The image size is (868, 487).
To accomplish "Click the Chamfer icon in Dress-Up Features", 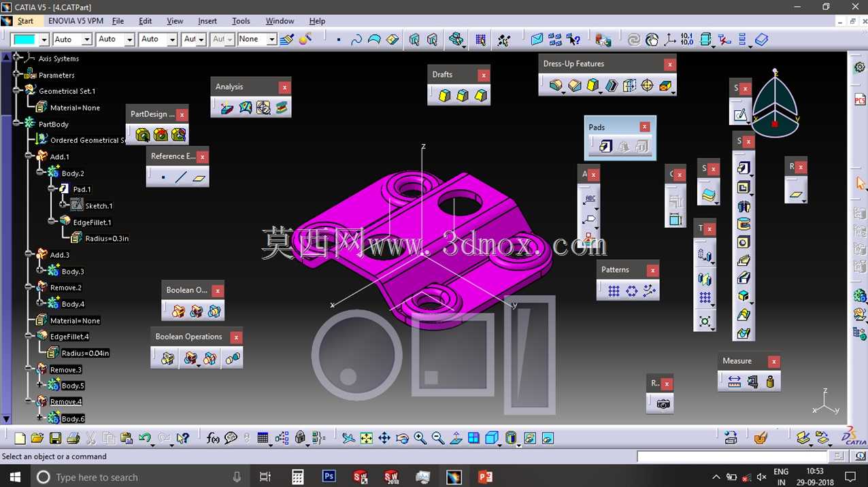I will [x=575, y=86].
